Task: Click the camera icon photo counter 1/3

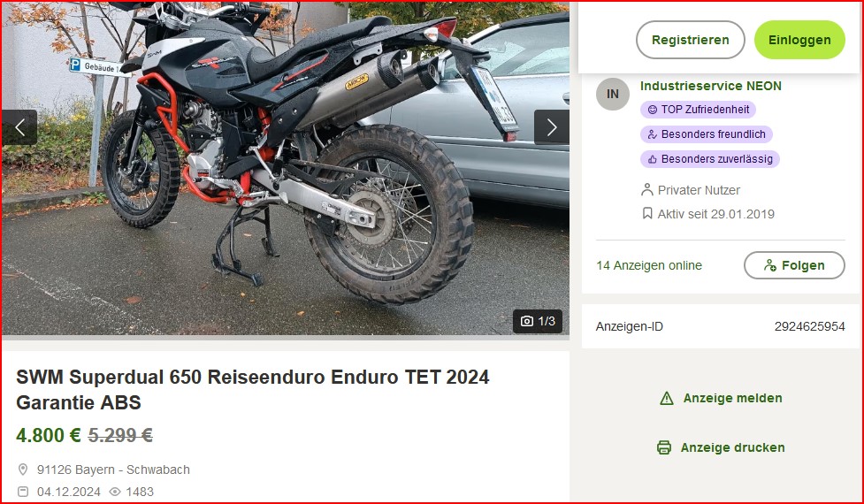Action: [538, 321]
